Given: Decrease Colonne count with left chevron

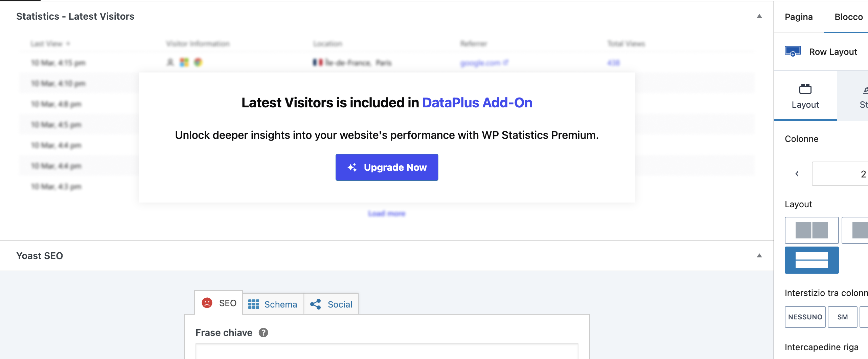Looking at the screenshot, I should pyautogui.click(x=797, y=174).
